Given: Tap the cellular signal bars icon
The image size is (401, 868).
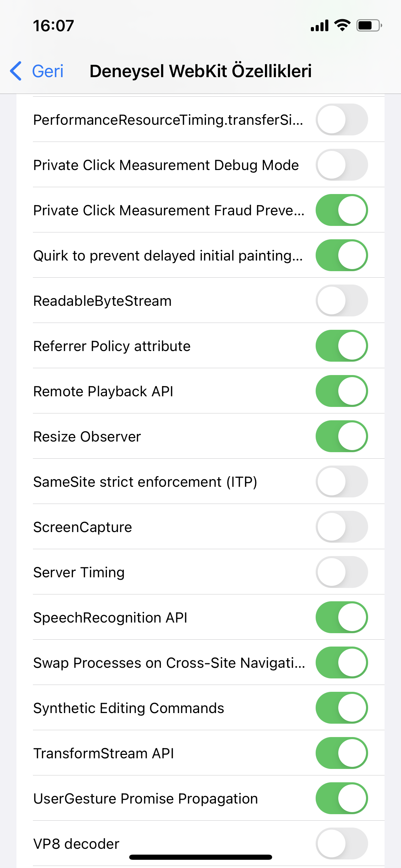Looking at the screenshot, I should tap(319, 25).
